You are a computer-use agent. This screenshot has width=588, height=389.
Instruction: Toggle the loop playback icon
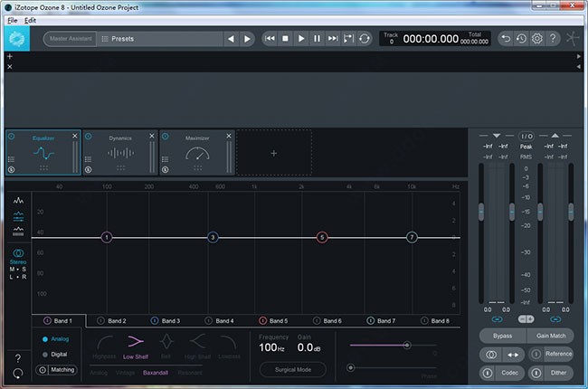365,39
